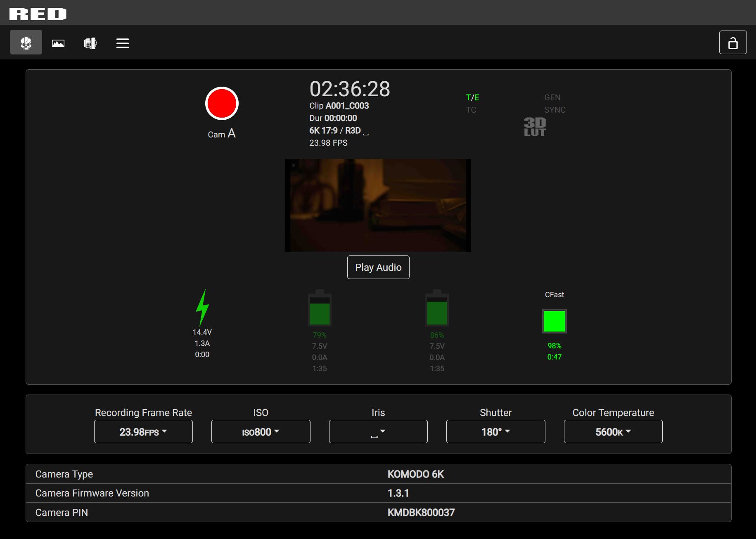The image size is (756, 539).
Task: Open the lens settings icon
Action: tap(90, 43)
